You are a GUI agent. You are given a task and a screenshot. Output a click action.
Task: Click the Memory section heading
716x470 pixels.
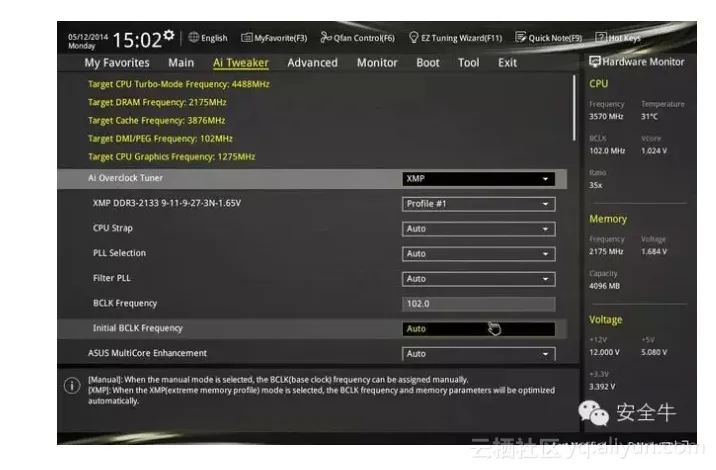pos(608,219)
